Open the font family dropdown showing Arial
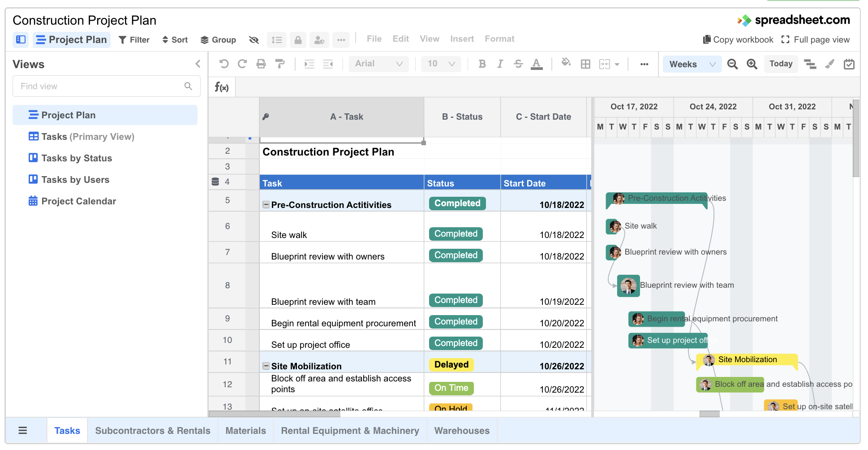The height and width of the screenshot is (450, 868). 378,64
